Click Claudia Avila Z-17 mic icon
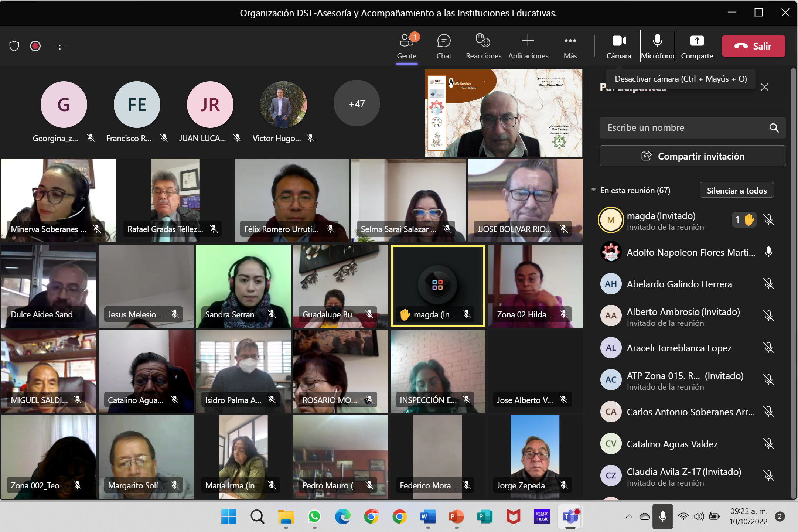Image resolution: width=798 pixels, height=532 pixels. click(769, 475)
